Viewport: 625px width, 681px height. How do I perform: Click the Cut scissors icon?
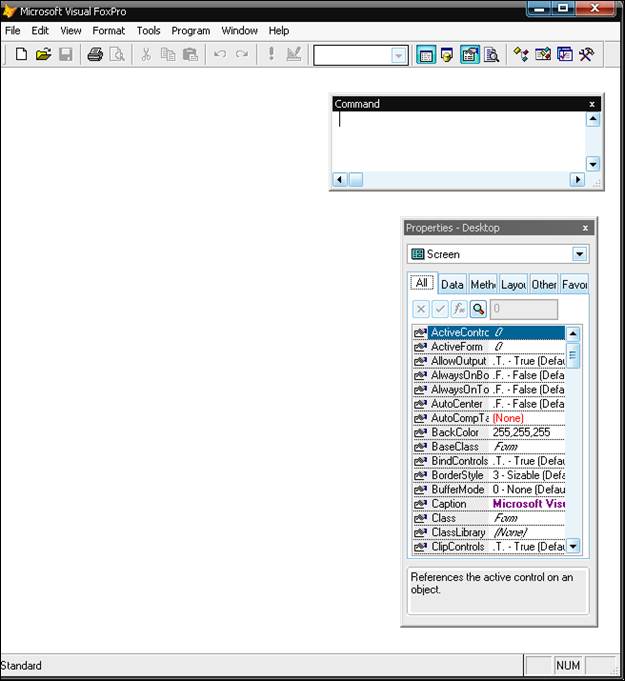coord(146,54)
